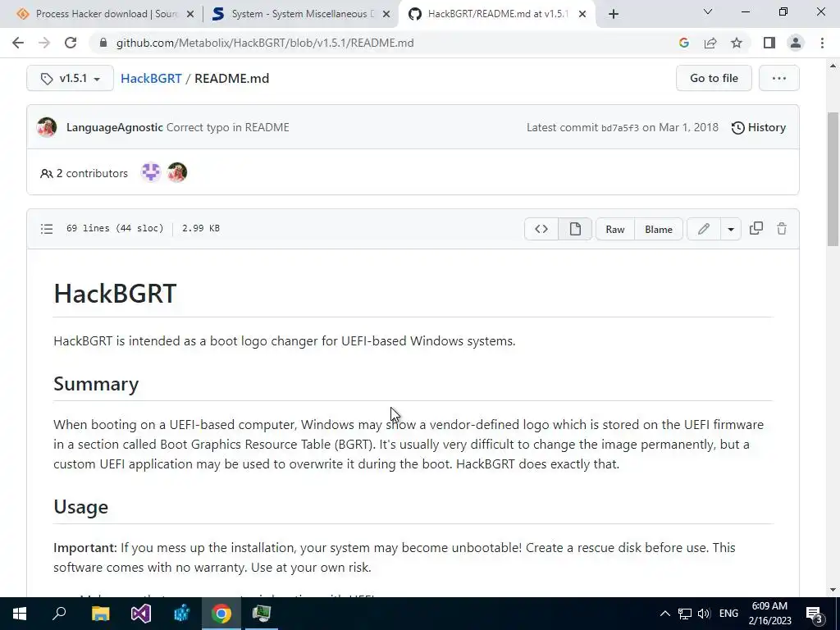
Task: Open File Explorer from taskbar
Action: pyautogui.click(x=100, y=614)
